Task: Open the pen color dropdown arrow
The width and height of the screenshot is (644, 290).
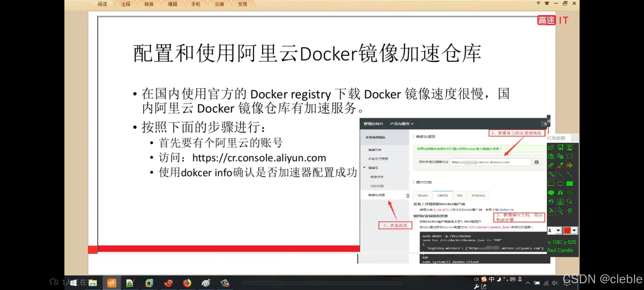Action: 574,230
